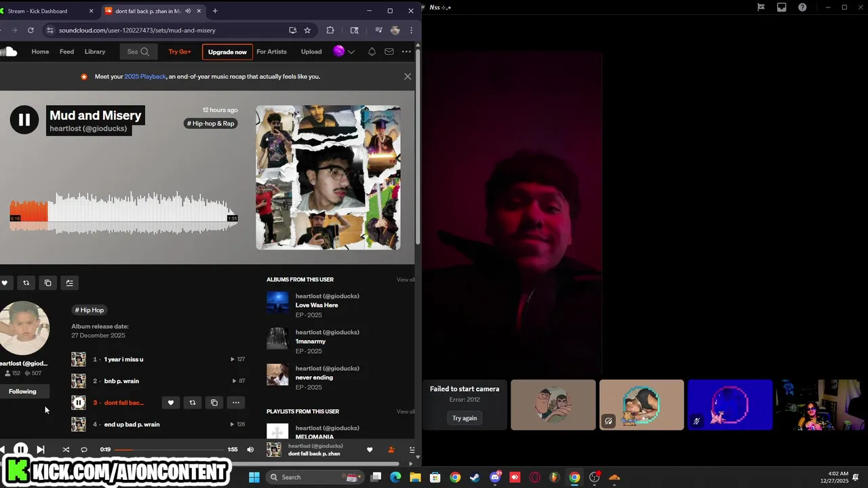
Task: Skip to next track in the player bar
Action: click(40, 449)
